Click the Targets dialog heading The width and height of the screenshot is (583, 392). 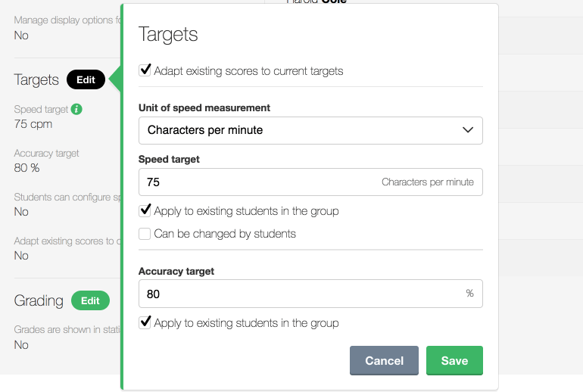(x=168, y=34)
